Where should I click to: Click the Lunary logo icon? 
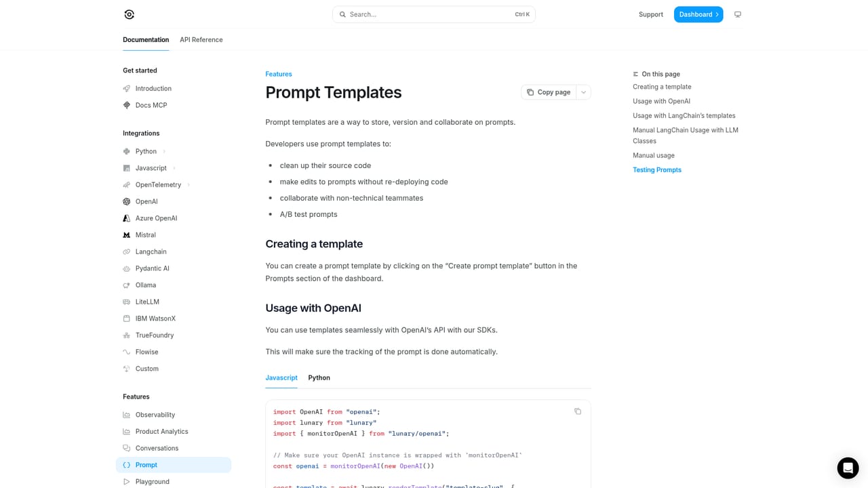130,14
